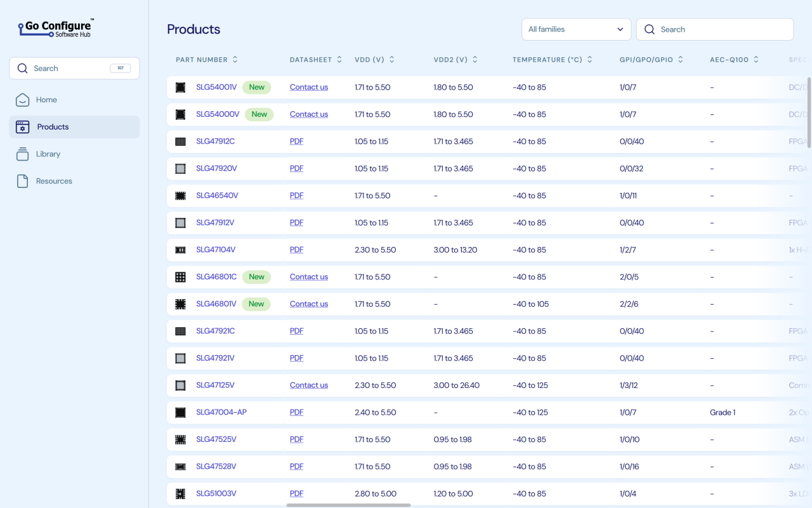Image resolution: width=812 pixels, height=508 pixels.
Task: Click the chip package icon for SLG47912V
Action: (x=180, y=223)
